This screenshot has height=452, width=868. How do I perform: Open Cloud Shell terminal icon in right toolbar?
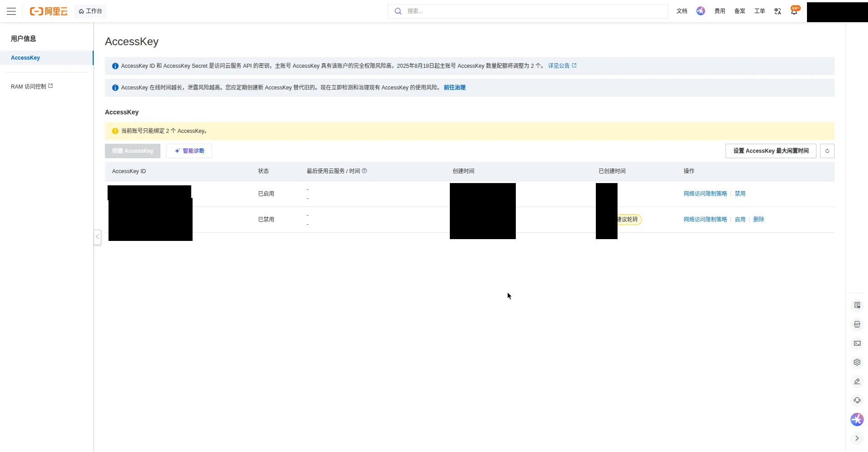click(x=857, y=344)
